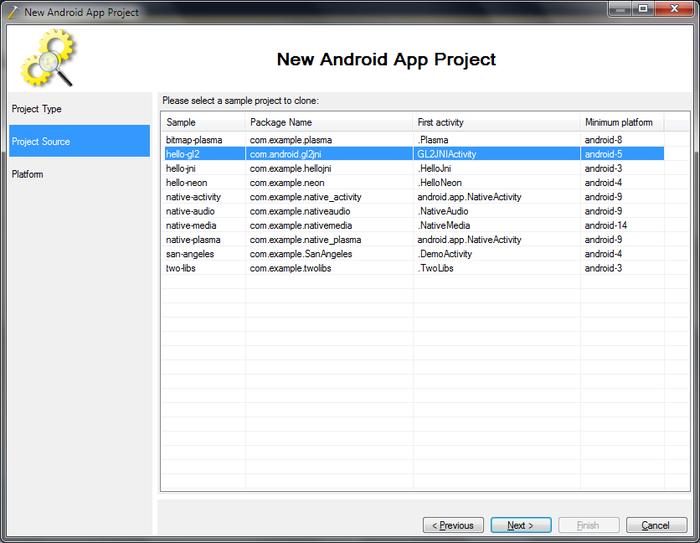Click the .NativeAudio activity cell
700x543 pixels.
443,211
